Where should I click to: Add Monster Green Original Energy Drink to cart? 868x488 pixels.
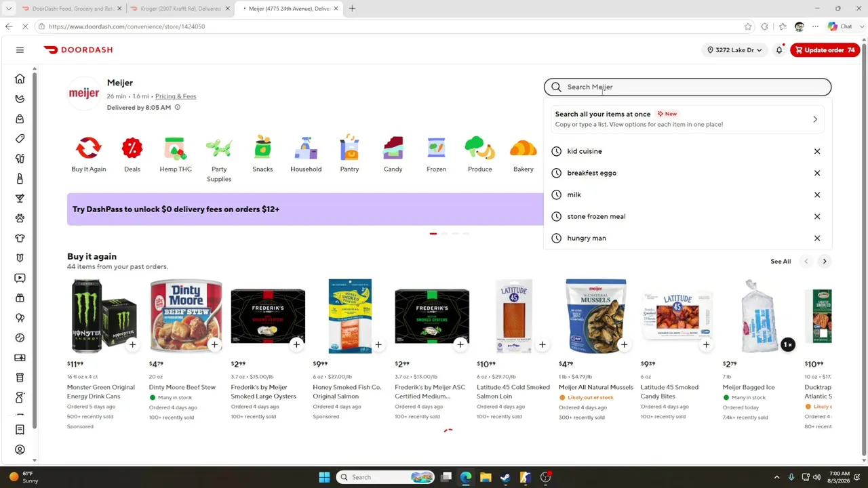(x=132, y=344)
